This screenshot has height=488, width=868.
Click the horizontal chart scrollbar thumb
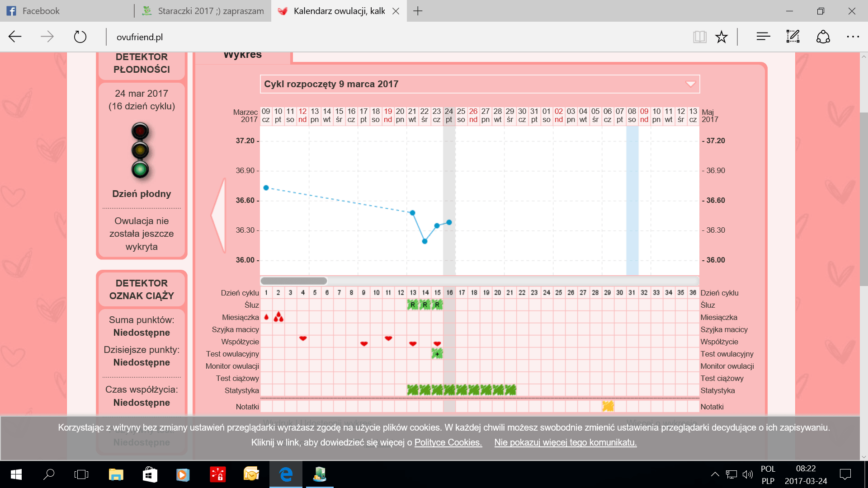(293, 281)
